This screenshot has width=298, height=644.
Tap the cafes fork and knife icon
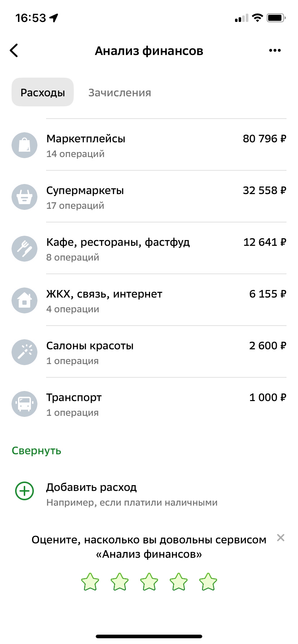pyautogui.click(x=24, y=249)
